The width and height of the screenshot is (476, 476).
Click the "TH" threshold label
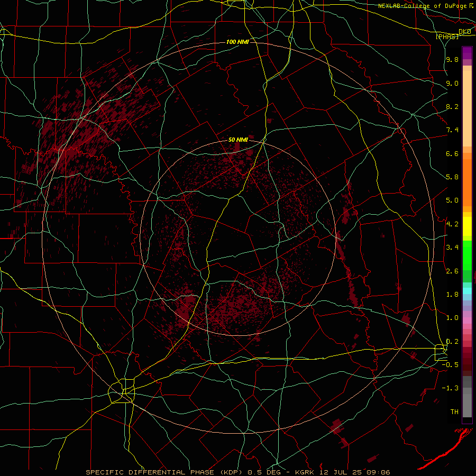454,412
